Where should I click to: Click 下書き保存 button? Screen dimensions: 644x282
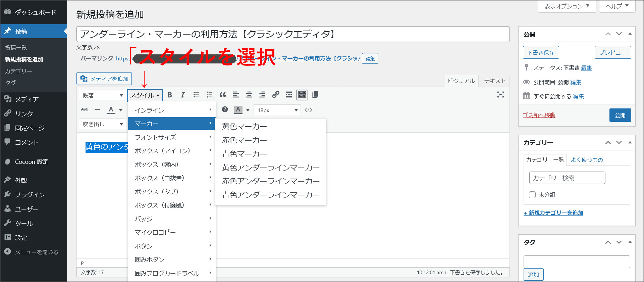coord(541,52)
